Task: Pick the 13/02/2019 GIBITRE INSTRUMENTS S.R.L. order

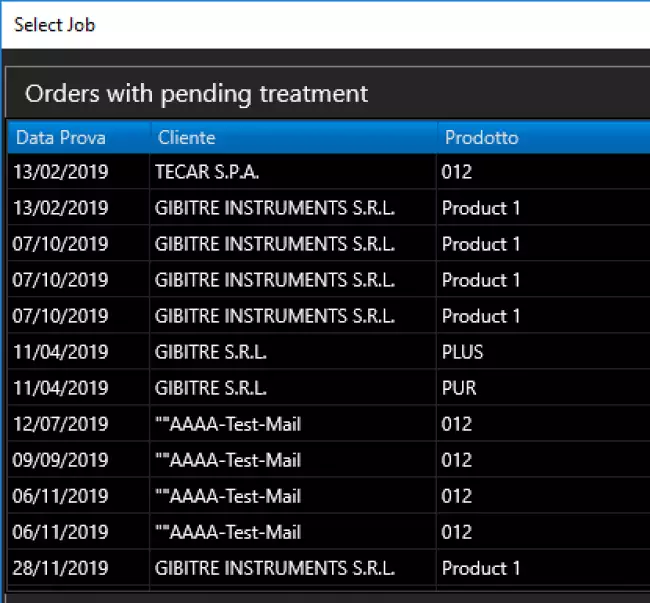Action: [275, 208]
